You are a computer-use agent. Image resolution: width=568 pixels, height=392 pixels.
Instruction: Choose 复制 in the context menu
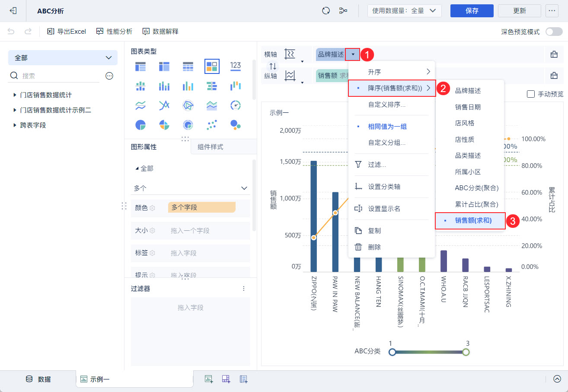click(x=392, y=231)
